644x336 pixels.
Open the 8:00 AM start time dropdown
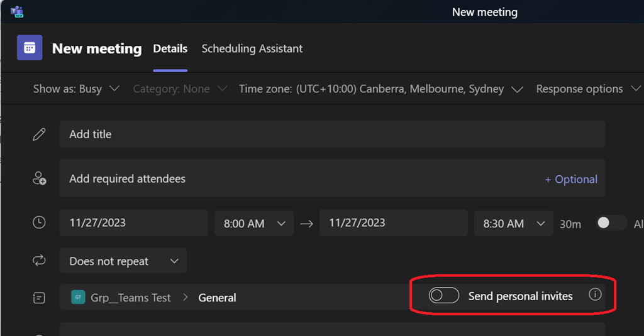point(254,224)
